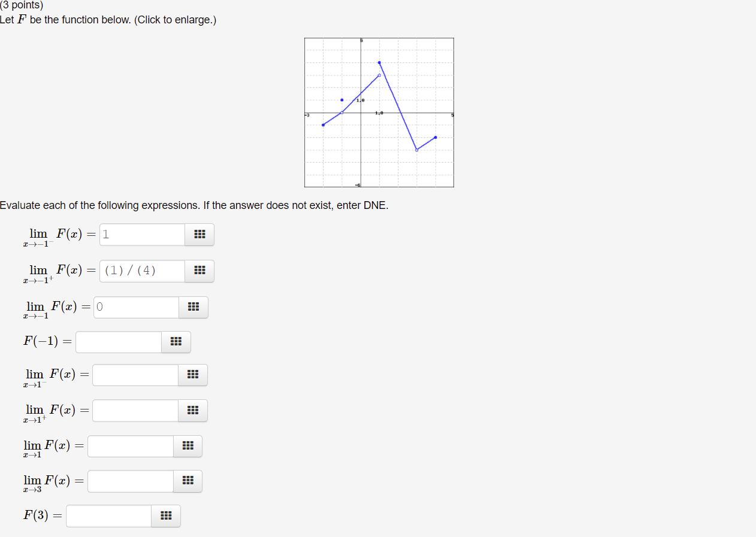Open the math palette for the lim x→3 answer
The width and height of the screenshot is (756, 537).
188,481
